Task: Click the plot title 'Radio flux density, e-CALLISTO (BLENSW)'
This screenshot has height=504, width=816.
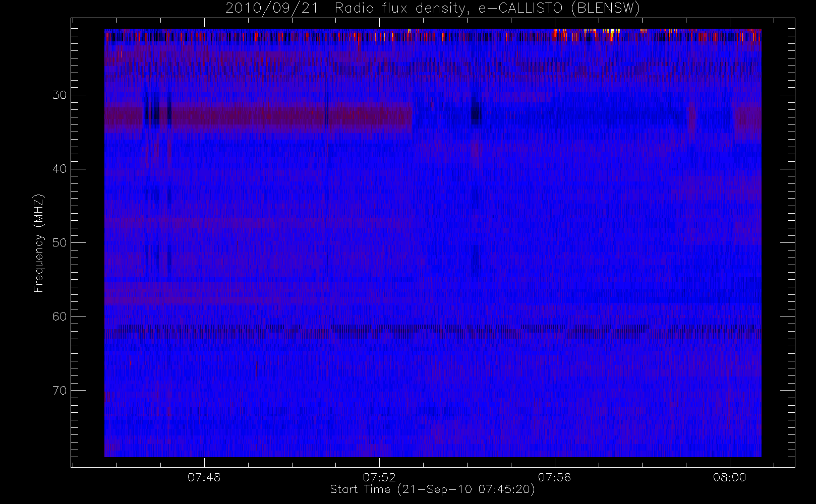Action: [487, 9]
